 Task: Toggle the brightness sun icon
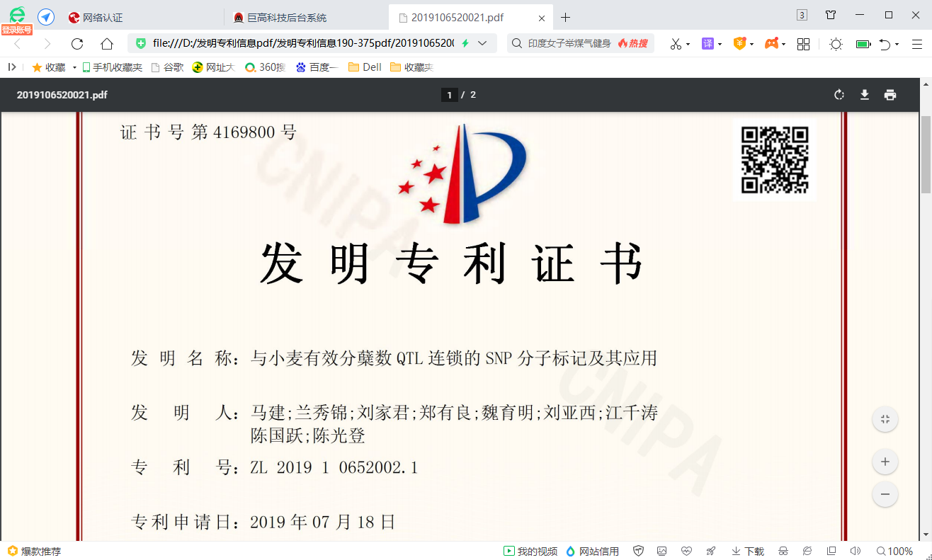click(836, 44)
